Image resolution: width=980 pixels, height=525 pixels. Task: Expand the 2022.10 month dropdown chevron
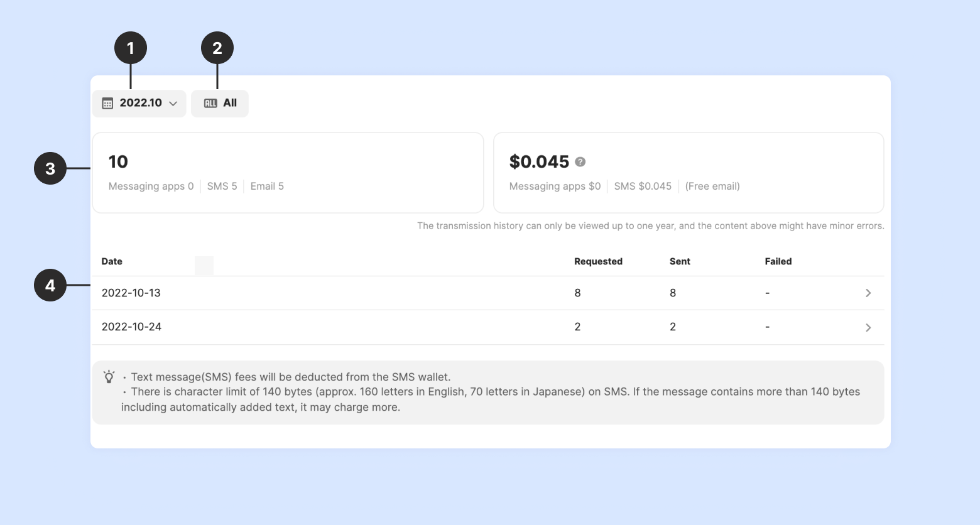173,104
